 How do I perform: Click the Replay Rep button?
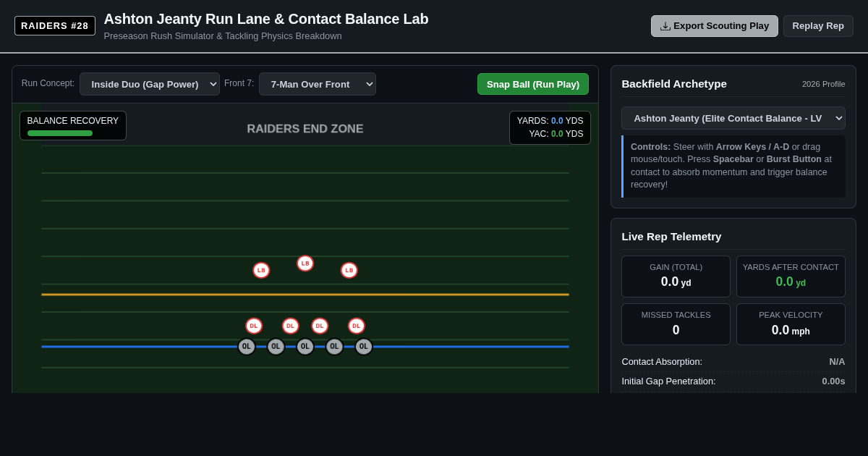(x=818, y=26)
